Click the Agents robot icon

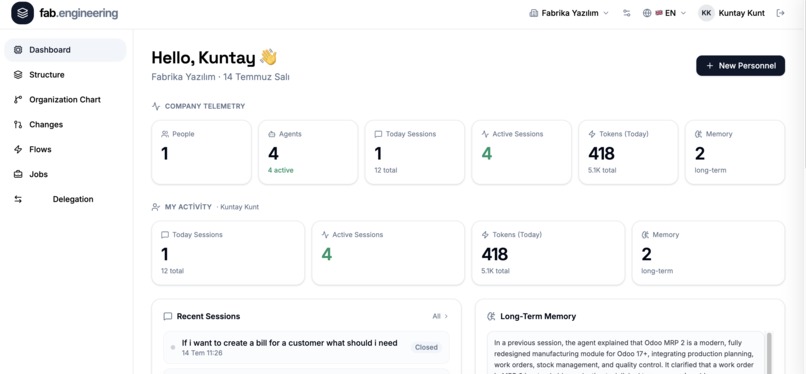click(x=272, y=134)
